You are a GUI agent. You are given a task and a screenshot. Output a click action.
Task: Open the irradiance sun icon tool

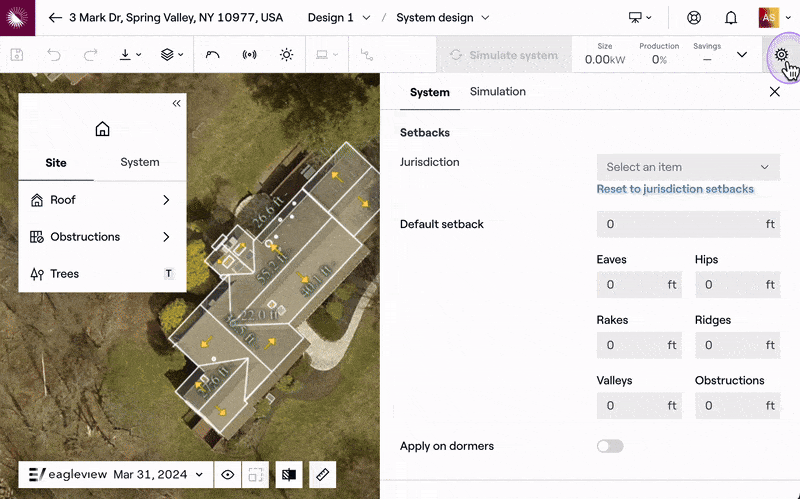tap(287, 55)
